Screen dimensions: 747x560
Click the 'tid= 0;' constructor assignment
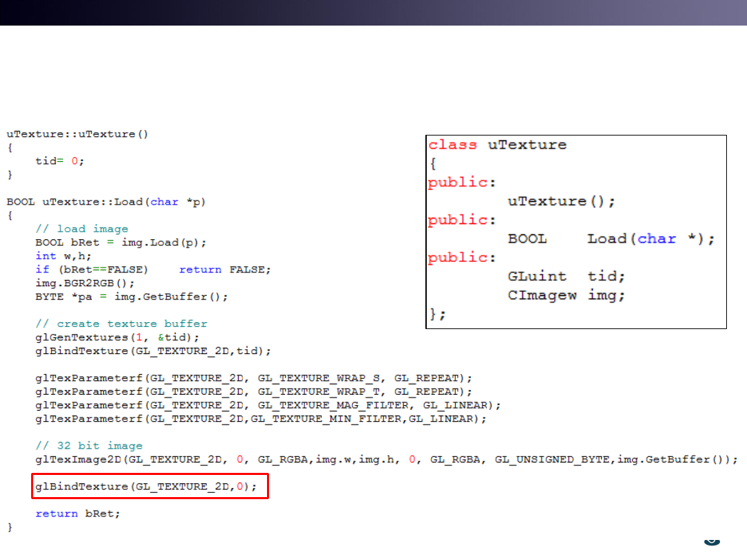(59, 160)
